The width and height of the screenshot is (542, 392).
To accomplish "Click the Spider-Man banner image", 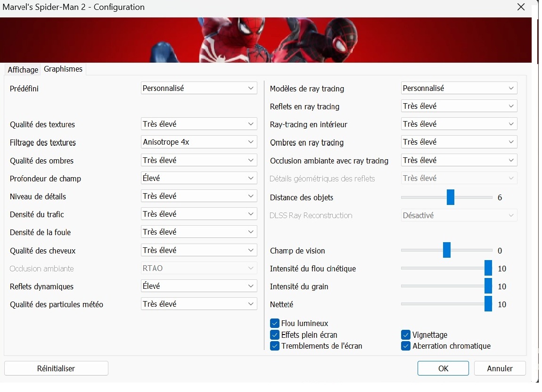I will [266, 40].
